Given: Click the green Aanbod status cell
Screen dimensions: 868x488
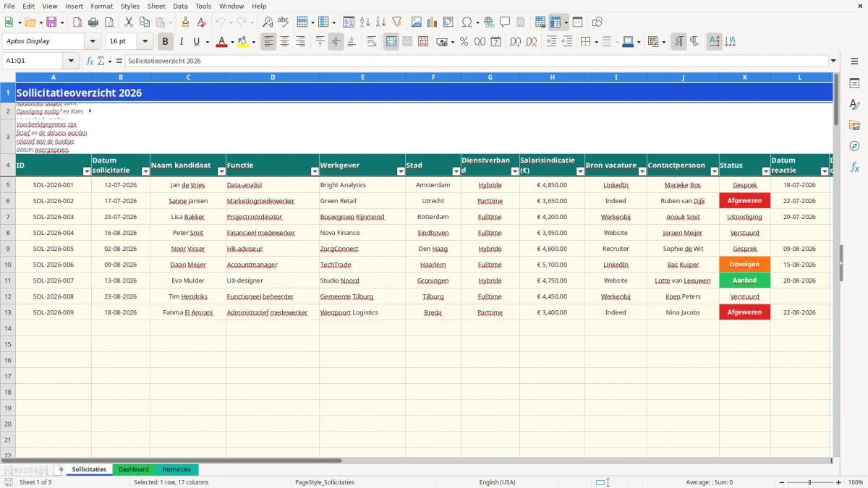Looking at the screenshot, I should (745, 281).
